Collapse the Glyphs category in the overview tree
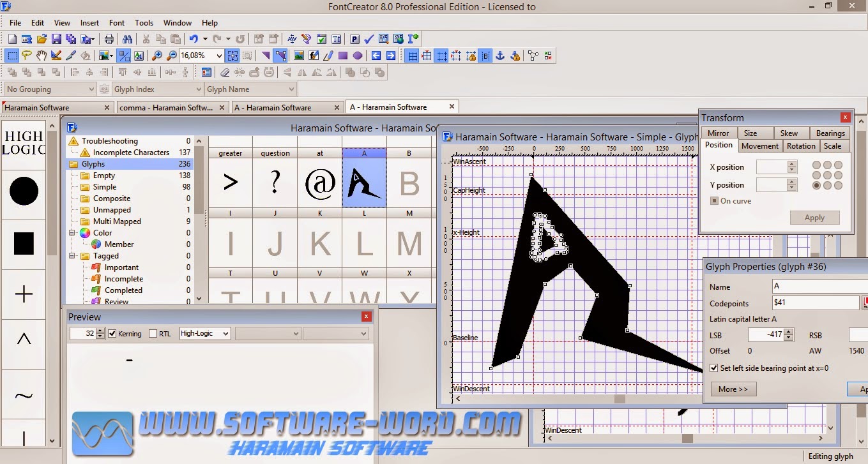This screenshot has height=464, width=868. (x=72, y=163)
